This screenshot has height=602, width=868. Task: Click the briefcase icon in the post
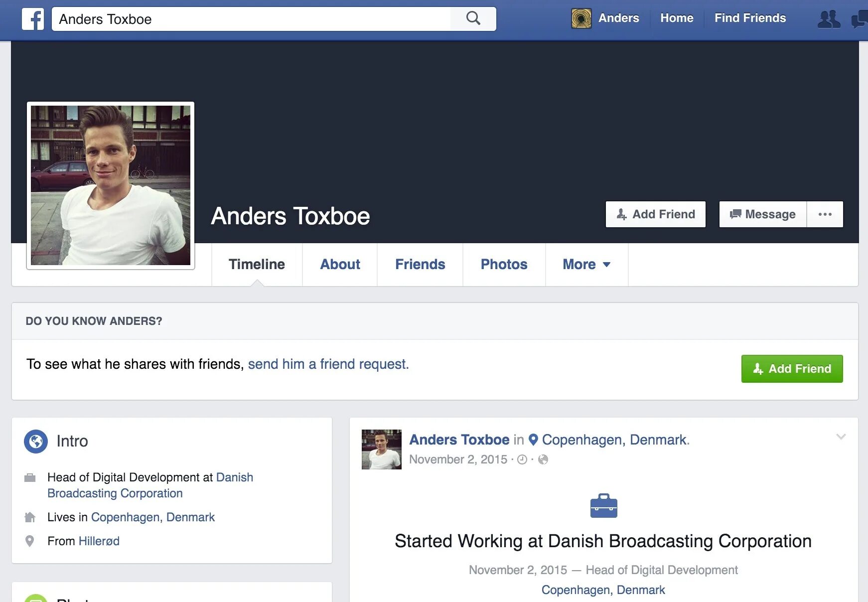(x=603, y=506)
